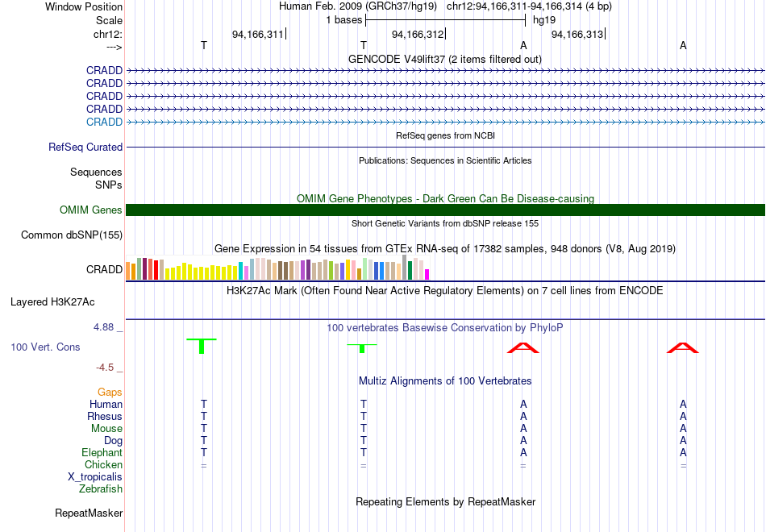This screenshot has height=532, width=766.
Task: Open the GTEx Gene Expression track title
Action: [x=444, y=248]
